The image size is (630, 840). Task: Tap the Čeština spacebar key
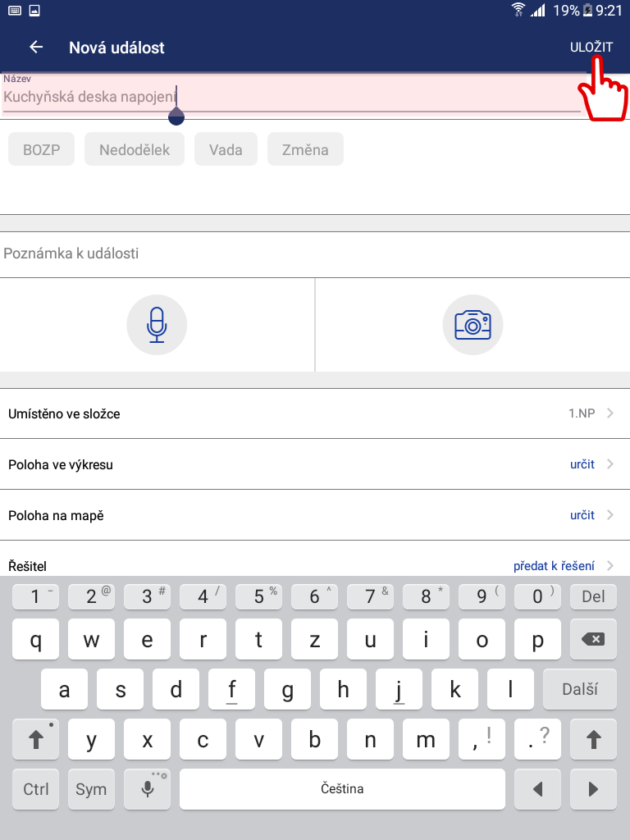[342, 788]
